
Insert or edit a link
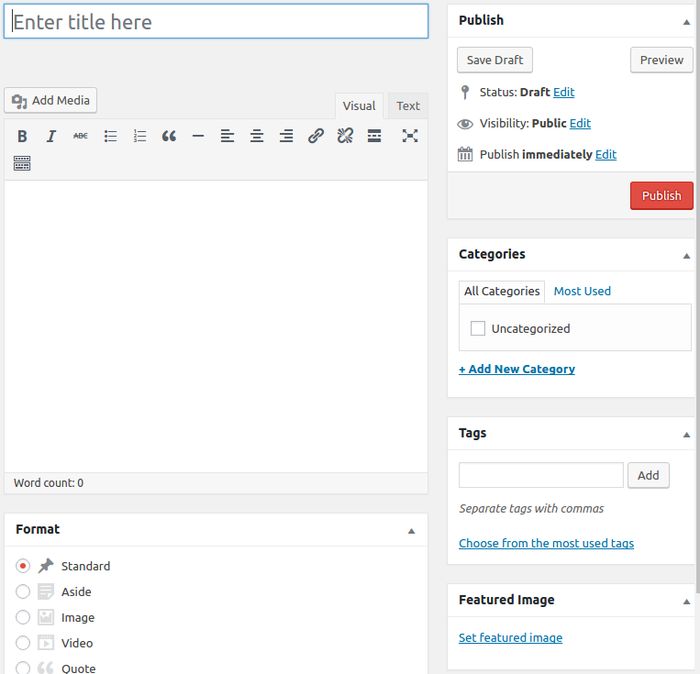[x=316, y=136]
